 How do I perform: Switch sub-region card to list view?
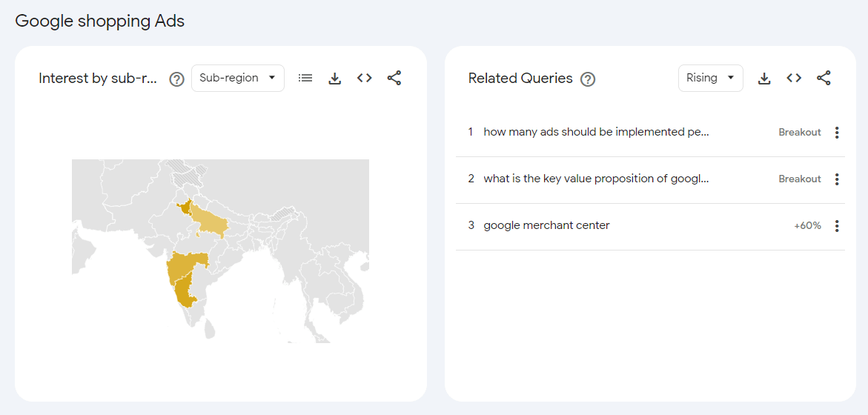coord(305,78)
